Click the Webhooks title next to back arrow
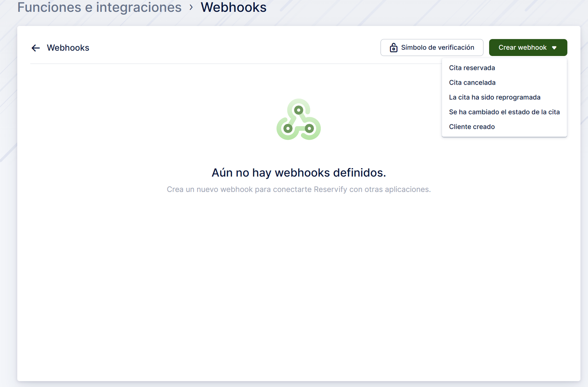Screen dimensions: 588x387 click(68, 48)
